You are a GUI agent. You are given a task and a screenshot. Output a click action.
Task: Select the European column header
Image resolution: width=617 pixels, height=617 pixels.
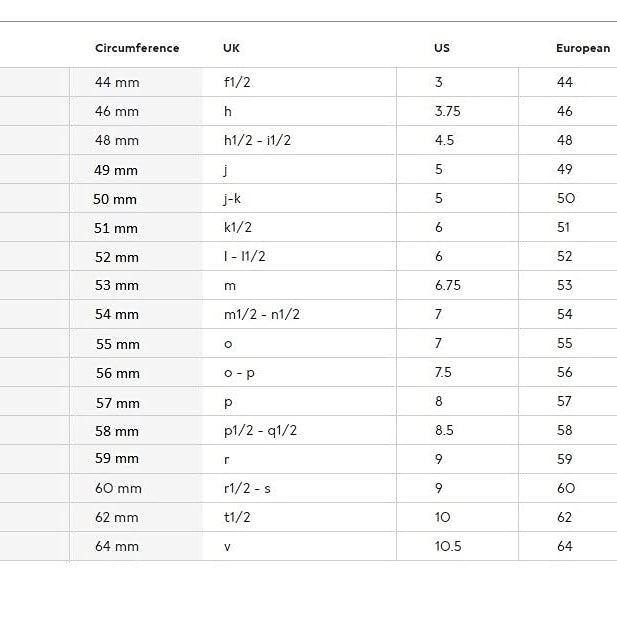pyautogui.click(x=583, y=48)
